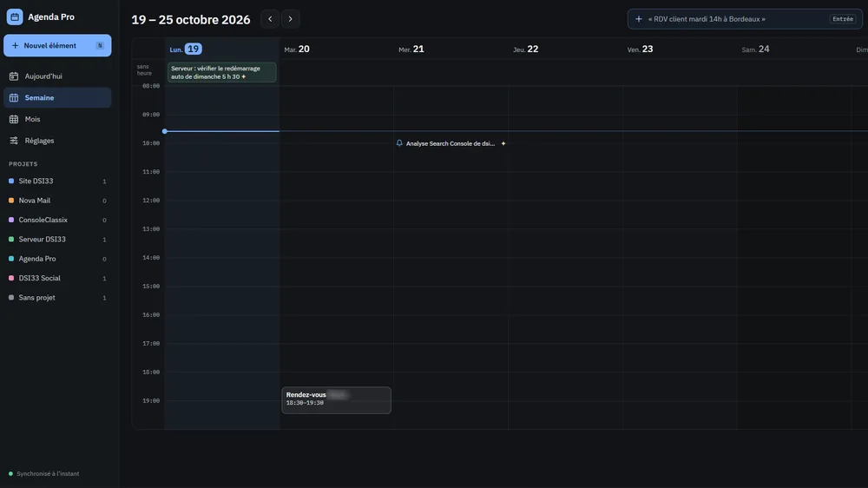
Task: Click the sparkle icon after Analyse reminder
Action: [x=503, y=143]
